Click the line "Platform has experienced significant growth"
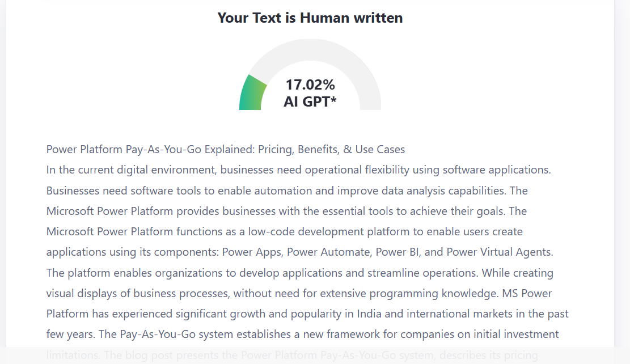 point(307,314)
